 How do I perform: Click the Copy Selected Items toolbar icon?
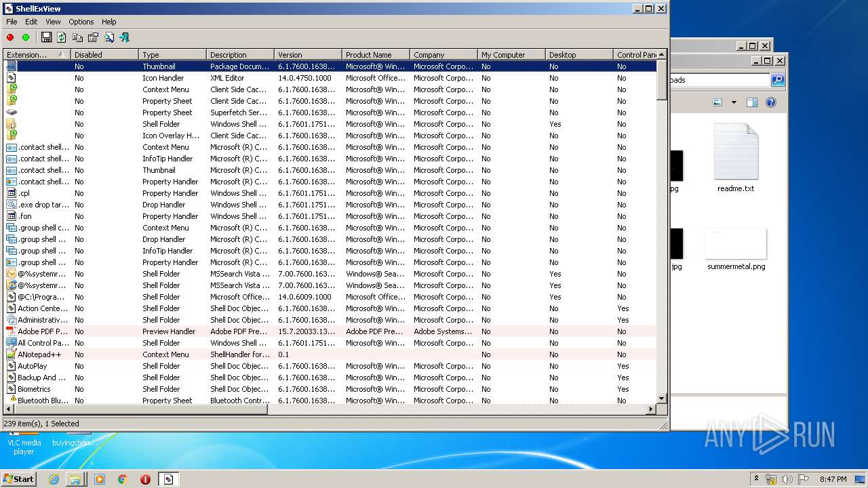77,38
